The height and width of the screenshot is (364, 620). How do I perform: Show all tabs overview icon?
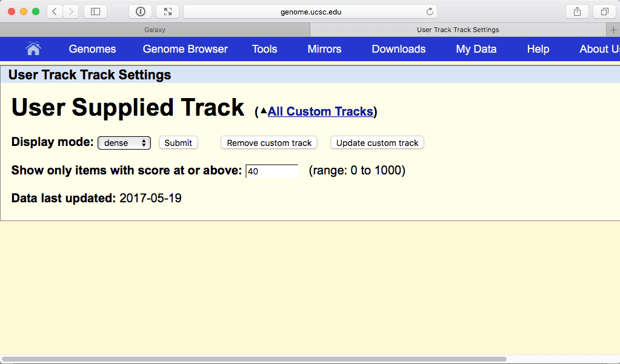(x=605, y=12)
